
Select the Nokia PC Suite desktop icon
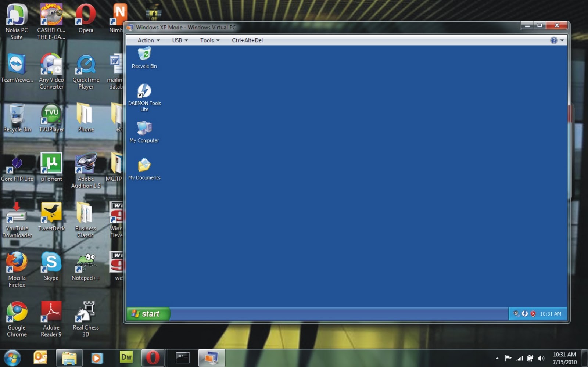coord(17,22)
